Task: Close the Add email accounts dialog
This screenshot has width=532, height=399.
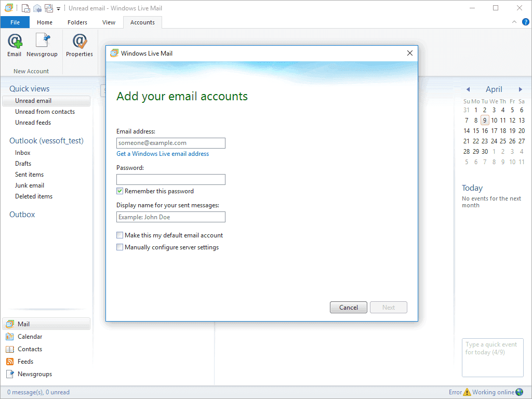Action: 410,54
